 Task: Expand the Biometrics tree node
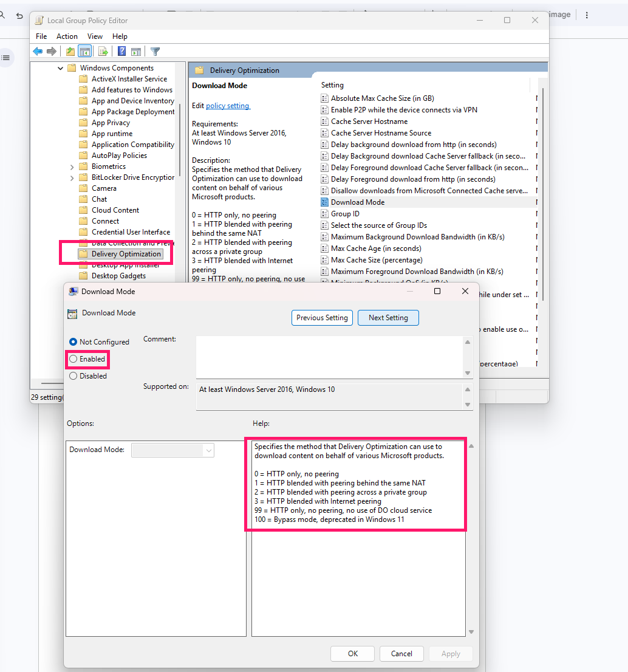point(72,166)
